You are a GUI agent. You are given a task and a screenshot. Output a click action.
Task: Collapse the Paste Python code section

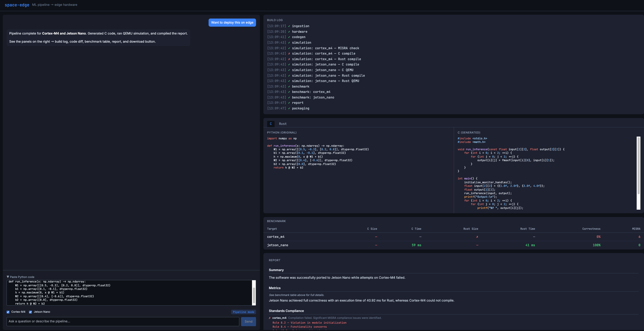20,277
